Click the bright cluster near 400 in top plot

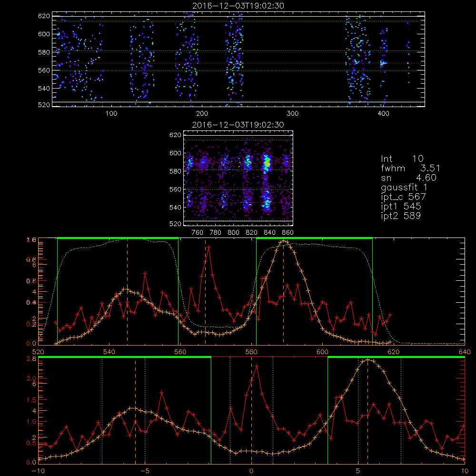383,63
